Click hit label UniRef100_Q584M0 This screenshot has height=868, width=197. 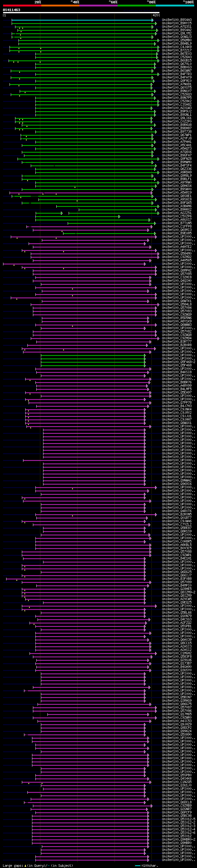tap(177, 253)
